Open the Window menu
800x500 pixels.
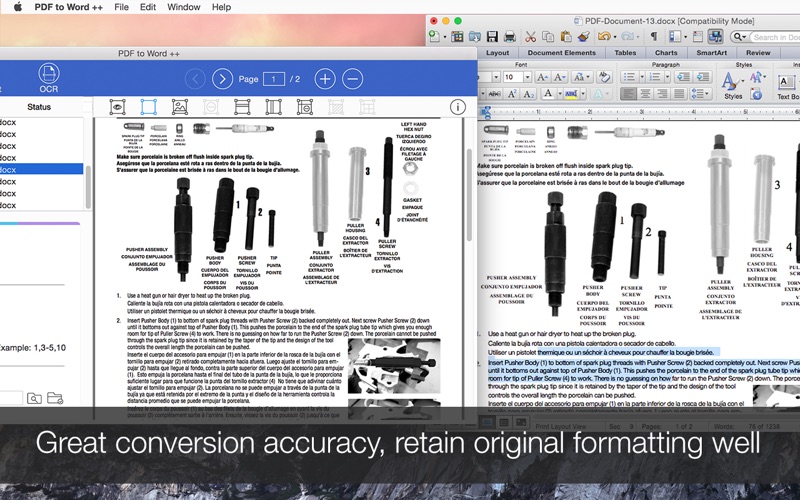point(184,7)
